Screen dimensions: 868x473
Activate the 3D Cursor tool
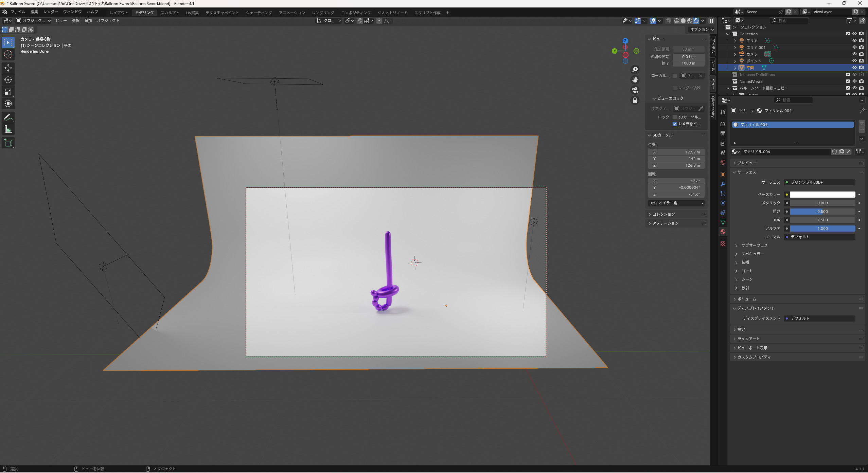click(x=8, y=54)
